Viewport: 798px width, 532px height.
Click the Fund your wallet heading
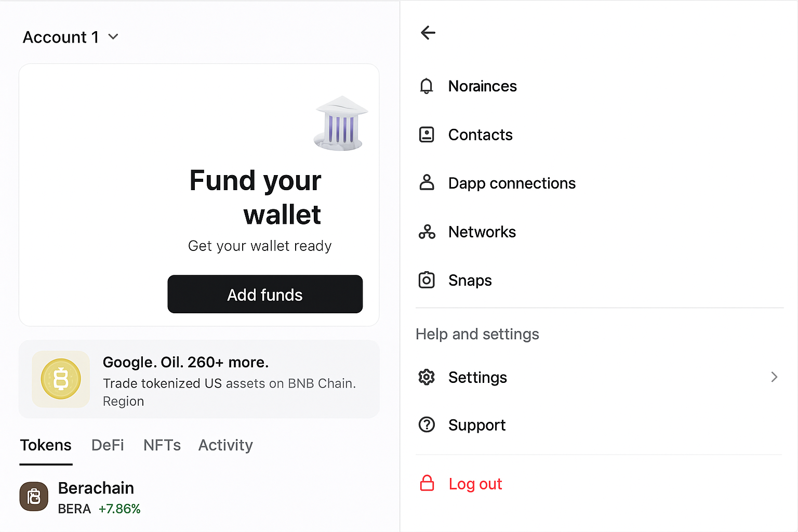(x=256, y=197)
